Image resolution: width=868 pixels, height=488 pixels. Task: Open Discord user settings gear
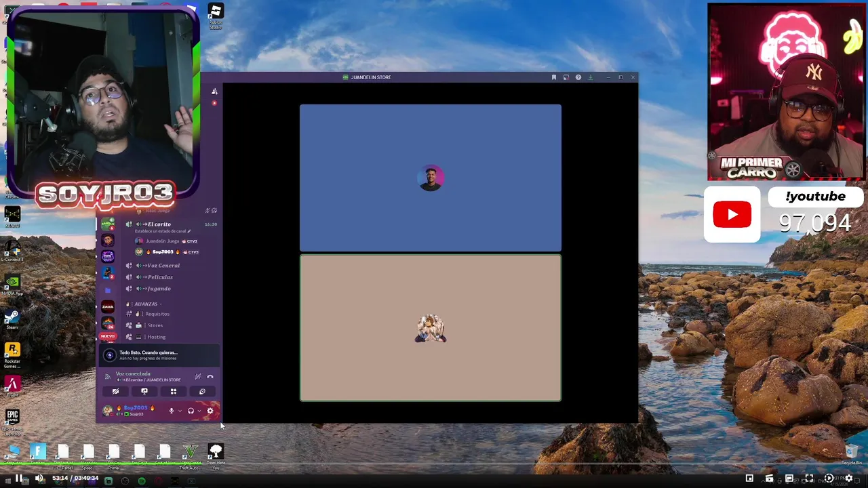click(x=210, y=411)
